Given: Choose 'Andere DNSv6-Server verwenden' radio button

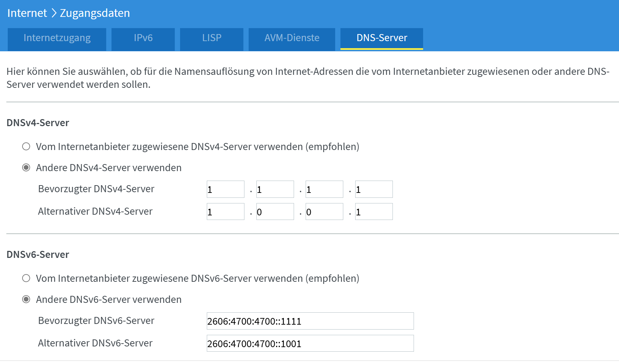Looking at the screenshot, I should [x=26, y=299].
